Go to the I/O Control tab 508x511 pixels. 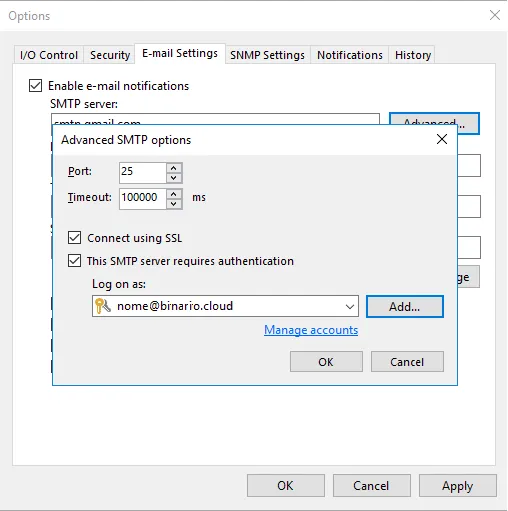[49, 55]
